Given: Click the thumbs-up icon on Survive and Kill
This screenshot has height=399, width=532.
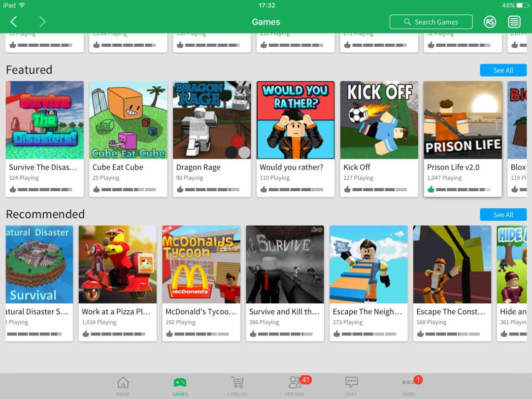Looking at the screenshot, I should click(253, 333).
